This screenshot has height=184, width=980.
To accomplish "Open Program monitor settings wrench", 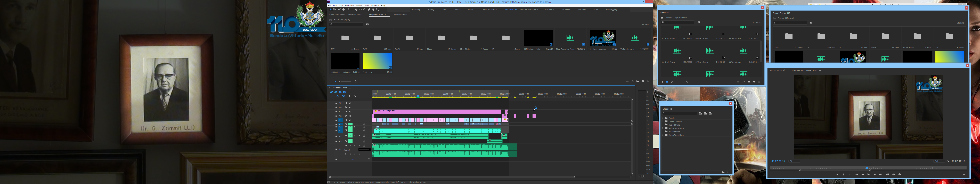I will 948,161.
